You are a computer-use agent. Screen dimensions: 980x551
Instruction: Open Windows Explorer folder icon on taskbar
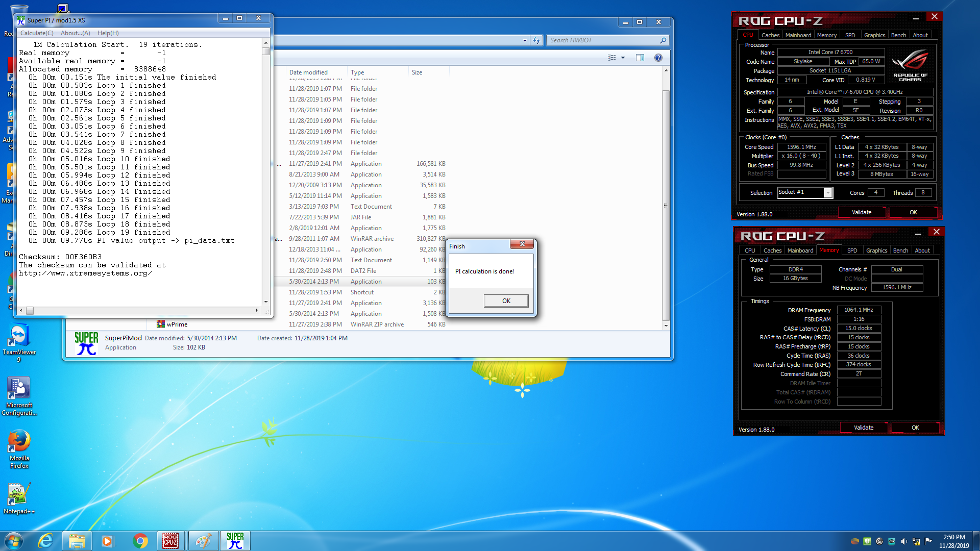click(x=77, y=541)
